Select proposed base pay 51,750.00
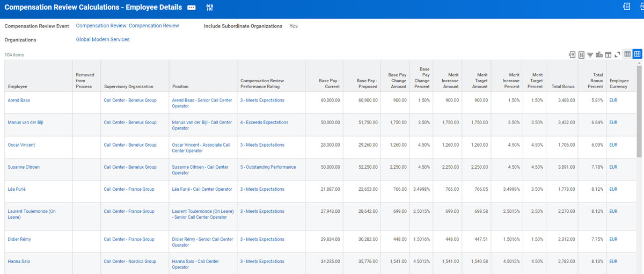 pos(367,122)
